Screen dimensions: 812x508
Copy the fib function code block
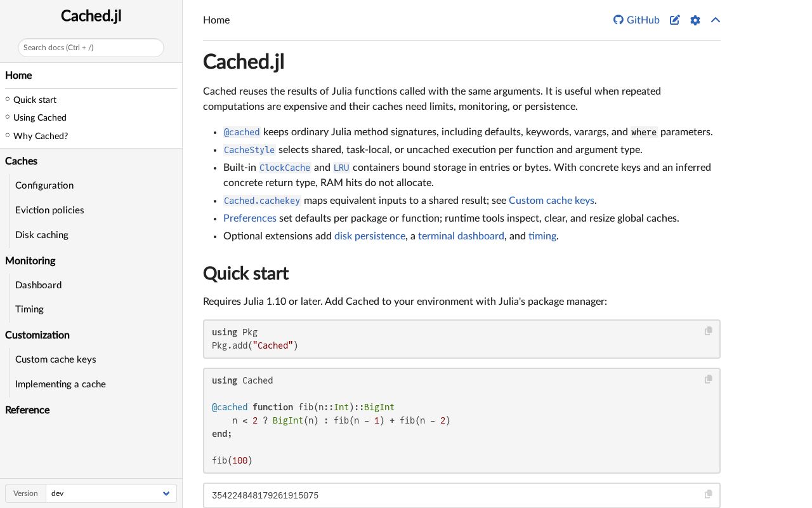[x=709, y=379]
